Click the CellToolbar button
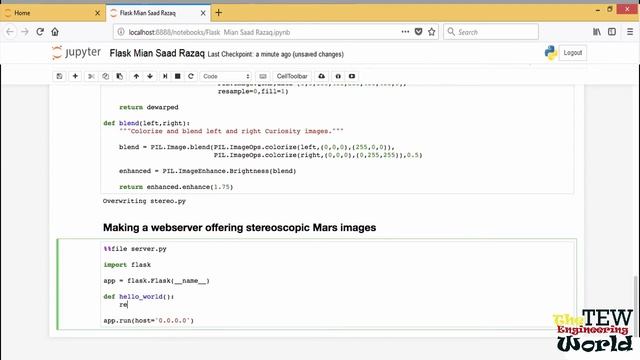The height and width of the screenshot is (360, 640). pyautogui.click(x=292, y=76)
